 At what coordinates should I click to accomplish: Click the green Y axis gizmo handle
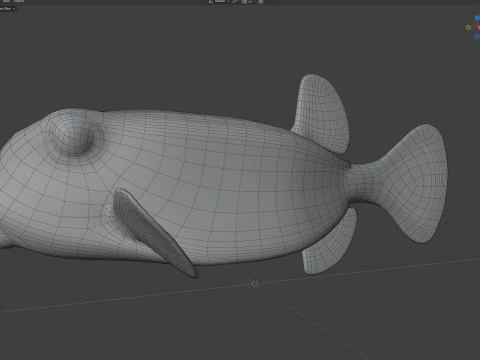pos(468,27)
